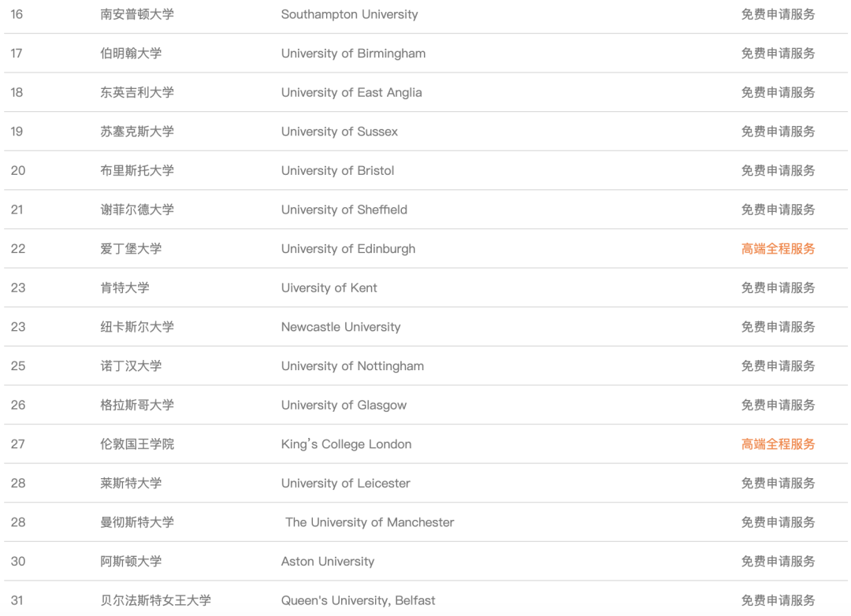Click 免费申请服务 for University of Glasgow
851x616 pixels.
click(x=778, y=405)
